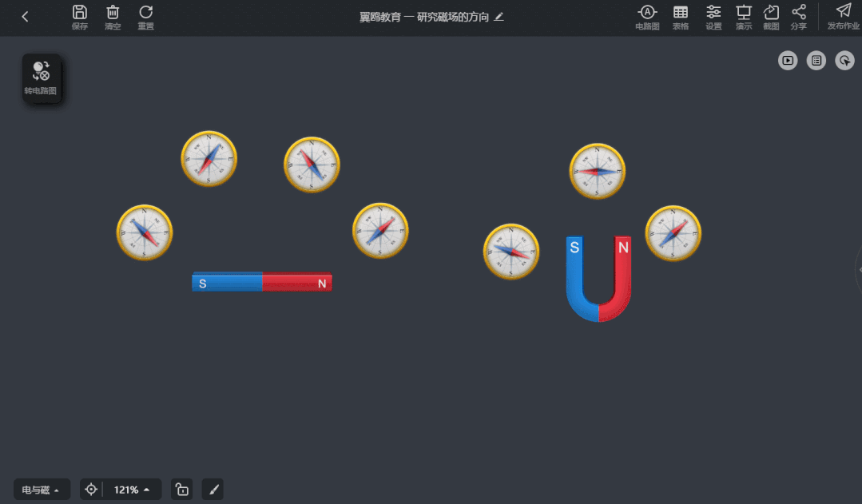The image size is (862, 504).
Task: Click the video play round button
Action: [788, 60]
